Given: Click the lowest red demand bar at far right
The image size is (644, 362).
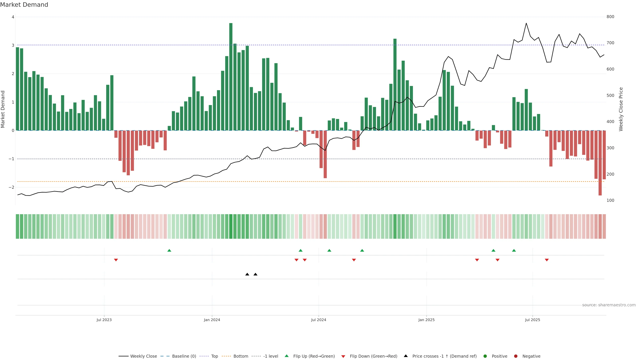Looking at the screenshot, I should 600,162.
